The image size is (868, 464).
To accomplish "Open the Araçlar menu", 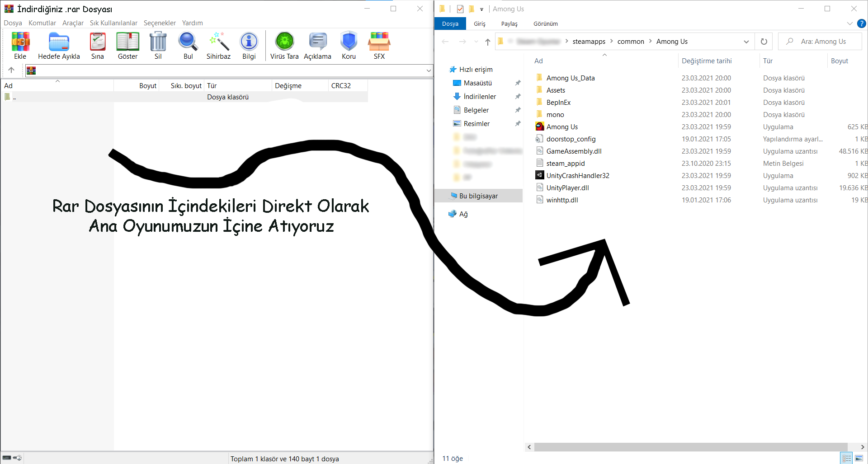I will tap(73, 23).
